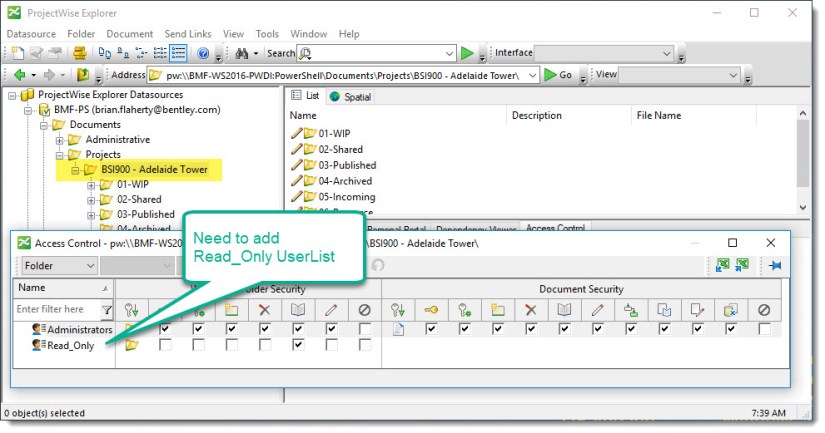825x433 pixels.
Task: Sort Access Control by Name header
Action: coord(63,288)
